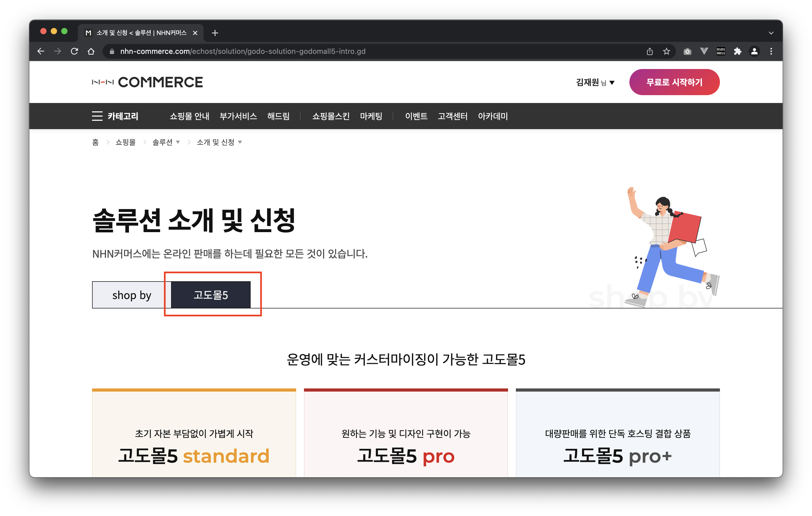Open a new browser tab

pyautogui.click(x=215, y=33)
